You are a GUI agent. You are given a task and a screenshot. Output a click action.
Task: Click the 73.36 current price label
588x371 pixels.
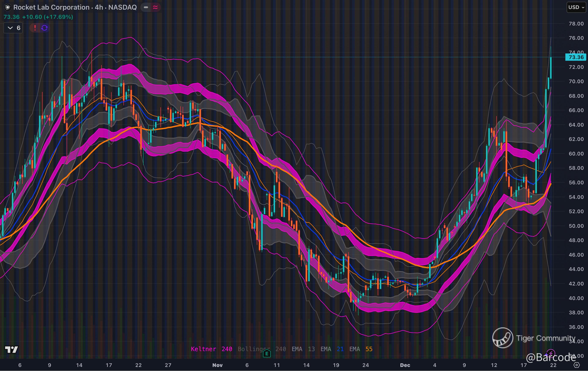pyautogui.click(x=576, y=58)
